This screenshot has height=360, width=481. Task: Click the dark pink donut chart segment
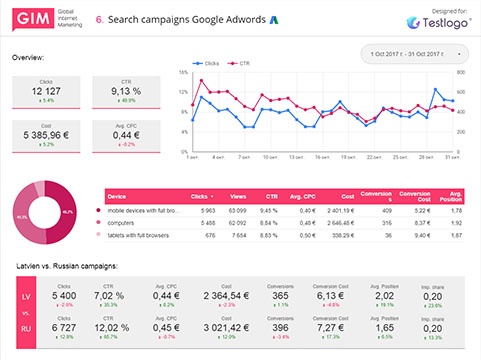point(65,212)
